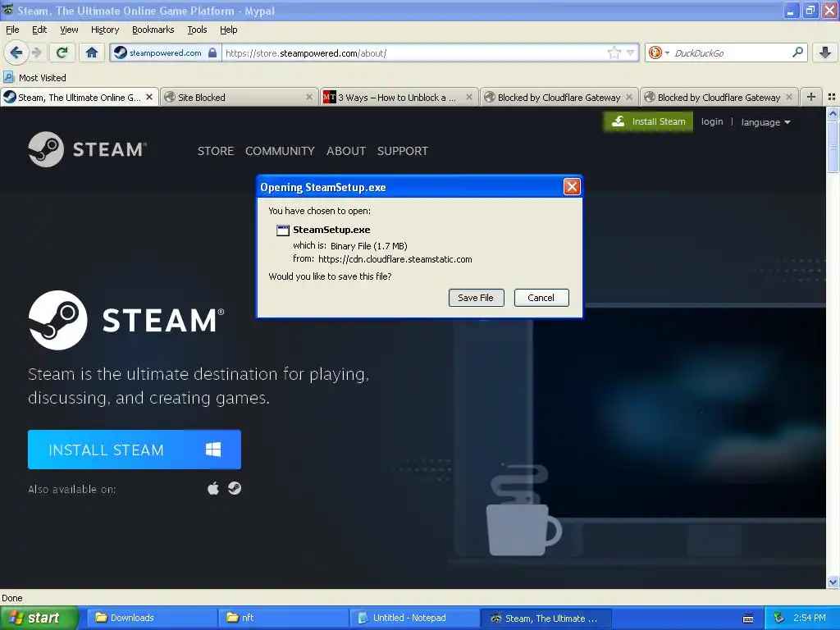
Task: Open a new tab with the plus button
Action: tap(811, 97)
